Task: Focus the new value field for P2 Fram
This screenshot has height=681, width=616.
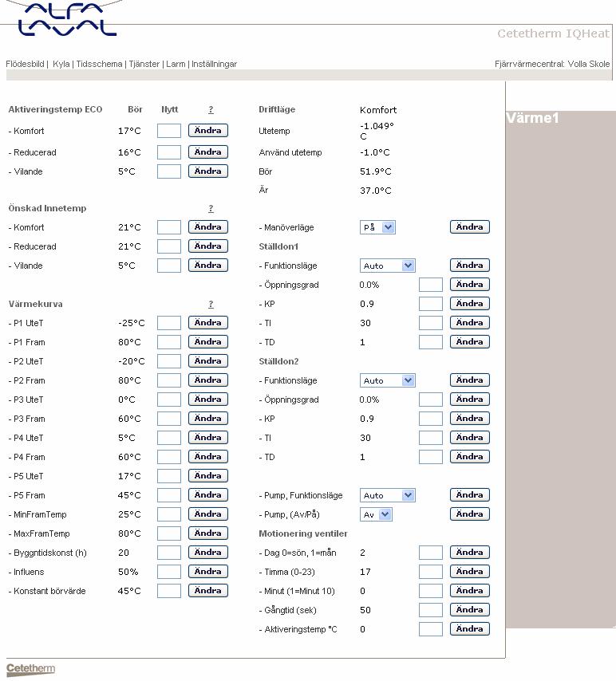Action: [169, 380]
